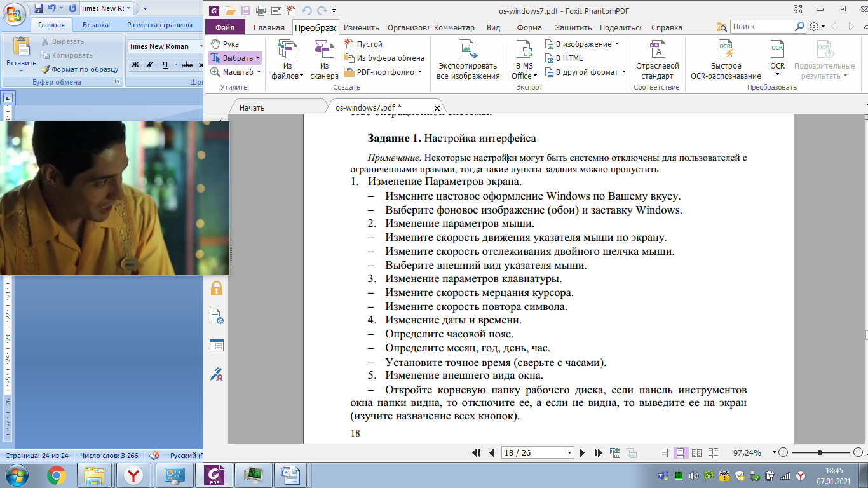The width and height of the screenshot is (868, 488).
Task: Print document from Foxit quick access bar
Action: (x=261, y=10)
